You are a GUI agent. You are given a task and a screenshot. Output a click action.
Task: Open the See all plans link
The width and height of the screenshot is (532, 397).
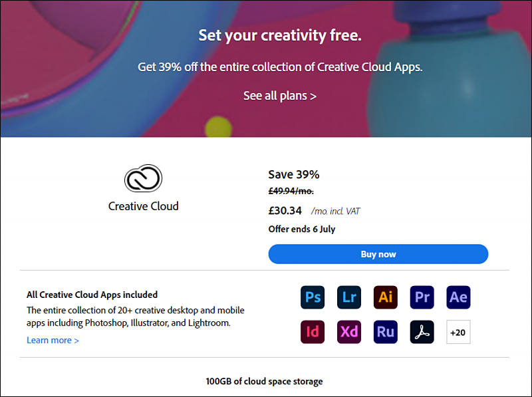(280, 96)
